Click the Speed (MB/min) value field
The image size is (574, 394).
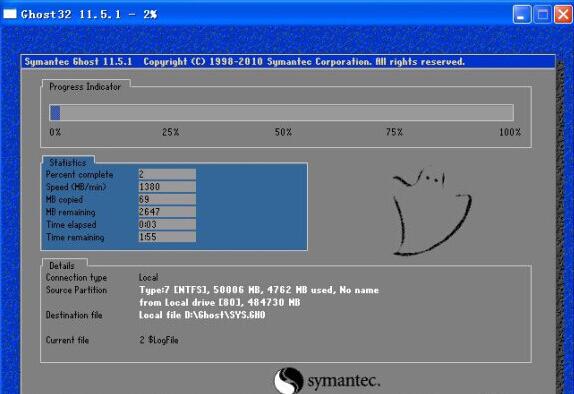(167, 187)
